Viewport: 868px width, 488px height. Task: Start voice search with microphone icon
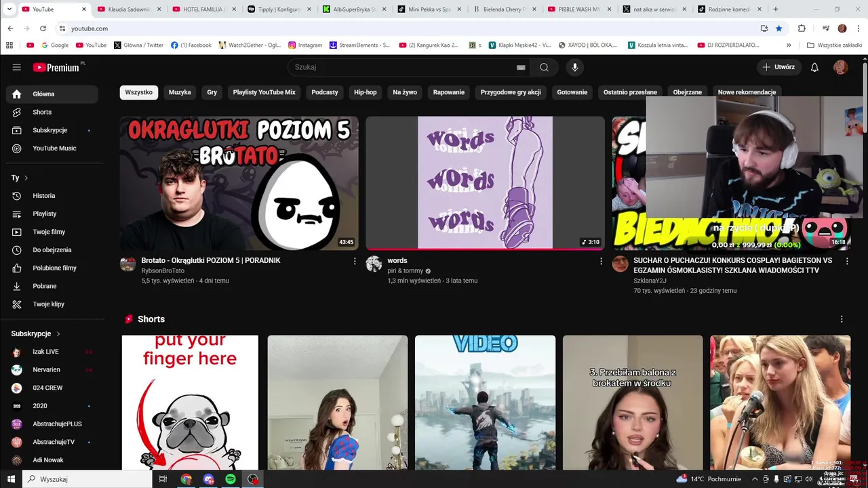574,67
